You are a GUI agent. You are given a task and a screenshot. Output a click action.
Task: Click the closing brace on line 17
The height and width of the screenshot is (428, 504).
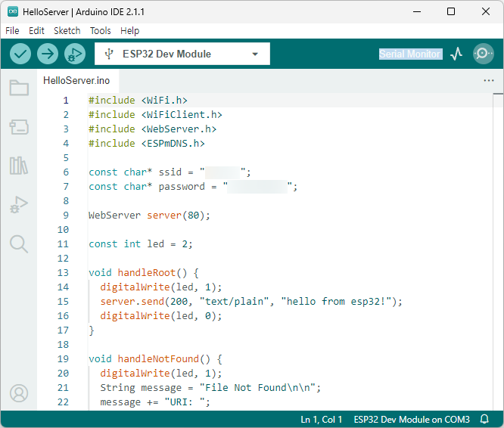(92, 330)
